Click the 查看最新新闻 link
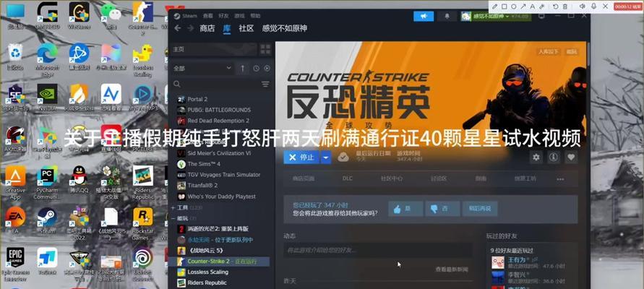 click(x=451, y=269)
